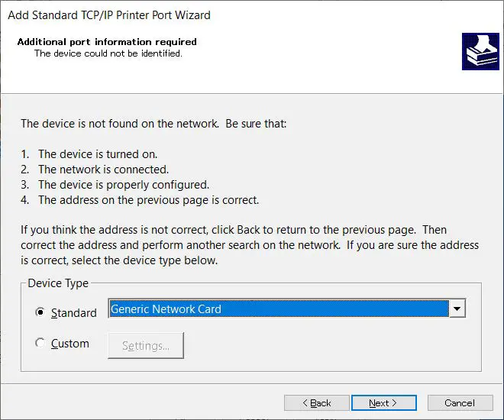Click 'address on the previous page' list item

[148, 200]
